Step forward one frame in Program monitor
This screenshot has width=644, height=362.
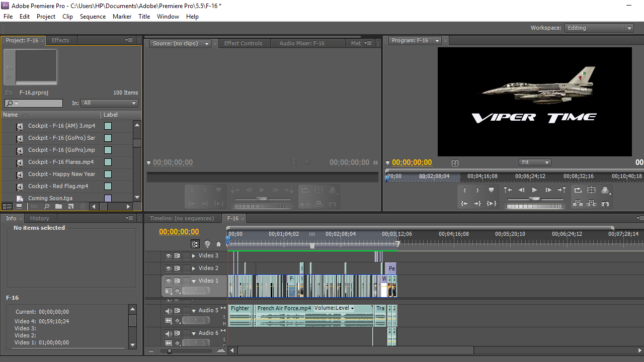[x=548, y=190]
